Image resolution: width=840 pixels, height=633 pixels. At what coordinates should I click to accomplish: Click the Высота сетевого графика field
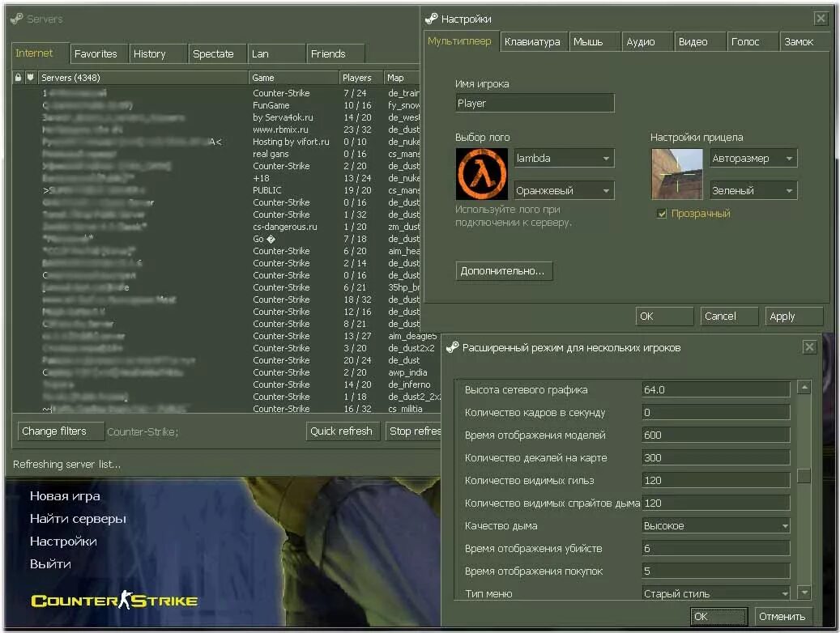716,389
